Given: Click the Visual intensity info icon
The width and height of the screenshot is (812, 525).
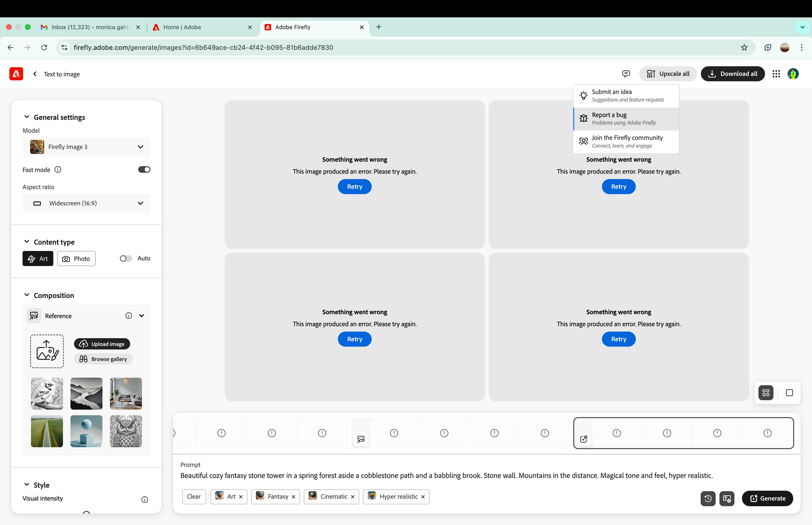Looking at the screenshot, I should pos(145,499).
